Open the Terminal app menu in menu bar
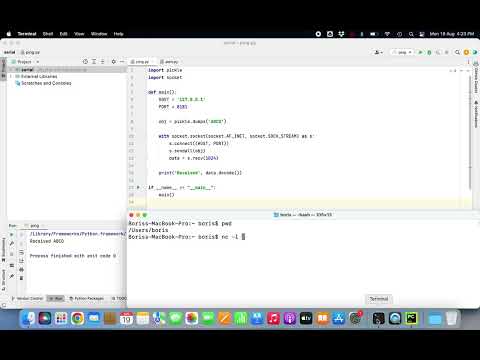 tap(27, 34)
